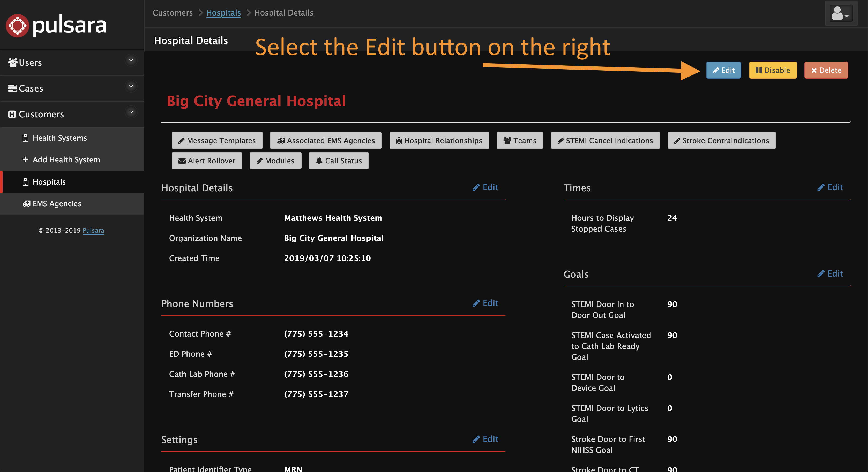Click the Pulsara logo
Viewport: 868px width, 472px height.
[56, 25]
